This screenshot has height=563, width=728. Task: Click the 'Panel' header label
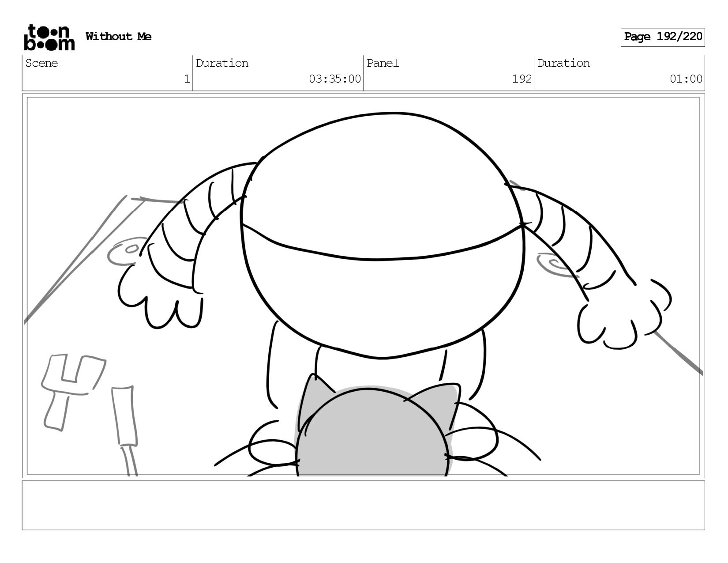tap(383, 63)
